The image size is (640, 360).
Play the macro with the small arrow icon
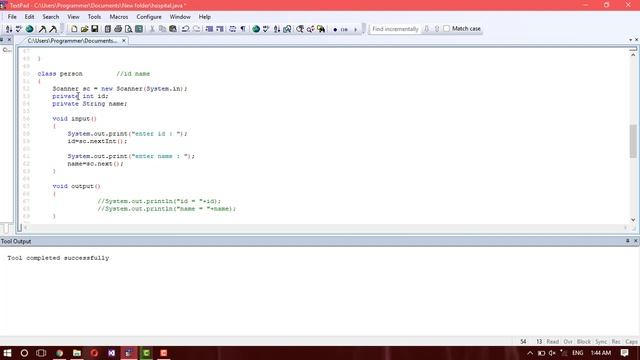356,29
